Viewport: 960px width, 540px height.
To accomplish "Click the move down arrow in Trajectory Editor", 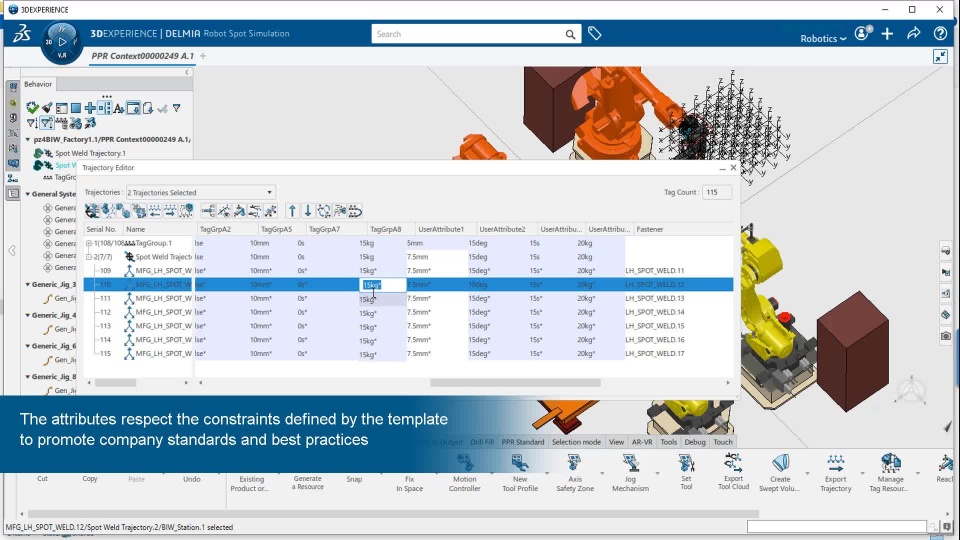I will pos(308,211).
